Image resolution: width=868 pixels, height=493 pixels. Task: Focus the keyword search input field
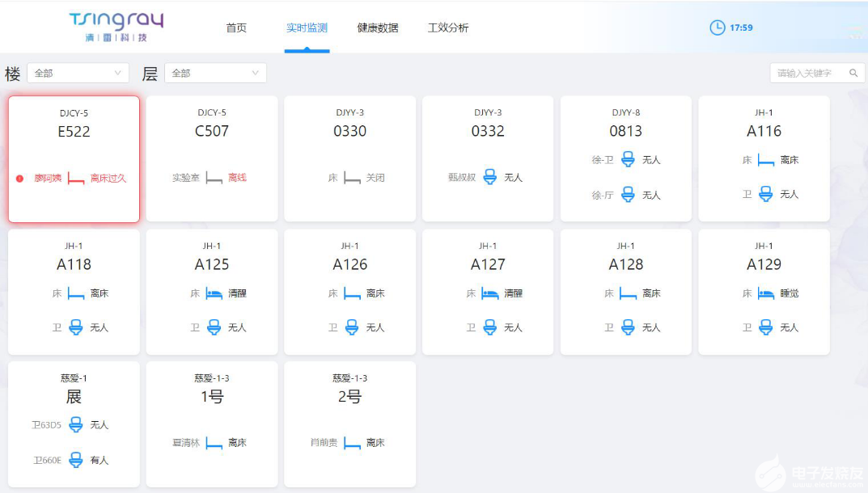[817, 73]
